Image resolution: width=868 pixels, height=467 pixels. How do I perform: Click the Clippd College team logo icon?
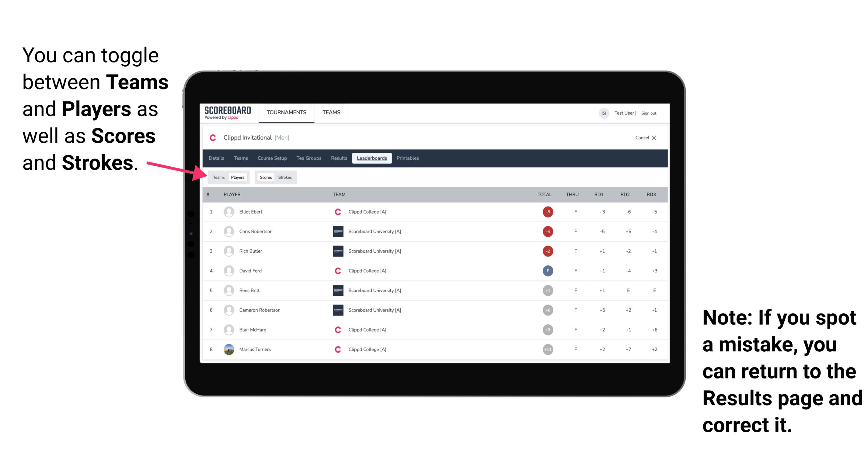(x=337, y=212)
